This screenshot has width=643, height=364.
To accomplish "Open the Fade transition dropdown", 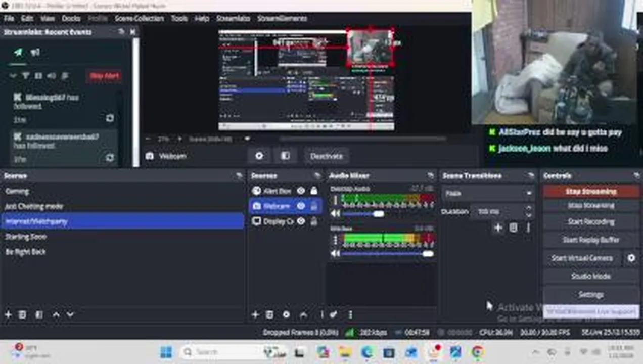I will tap(489, 193).
